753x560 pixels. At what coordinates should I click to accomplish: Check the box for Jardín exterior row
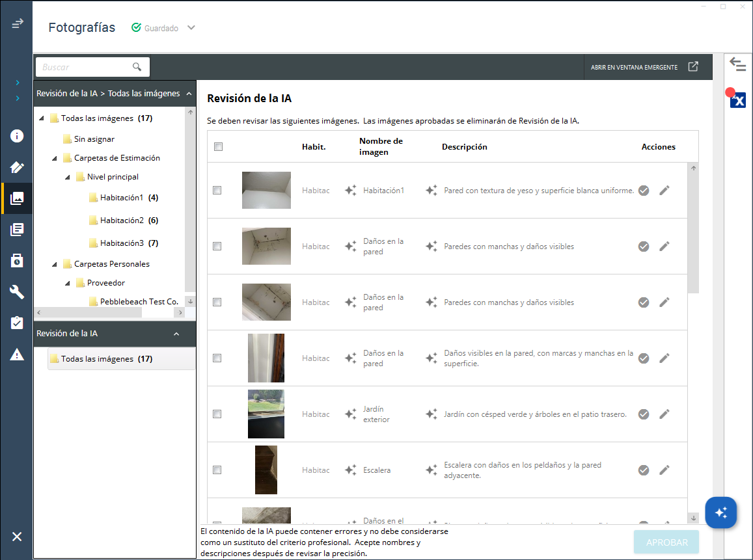[x=217, y=414]
